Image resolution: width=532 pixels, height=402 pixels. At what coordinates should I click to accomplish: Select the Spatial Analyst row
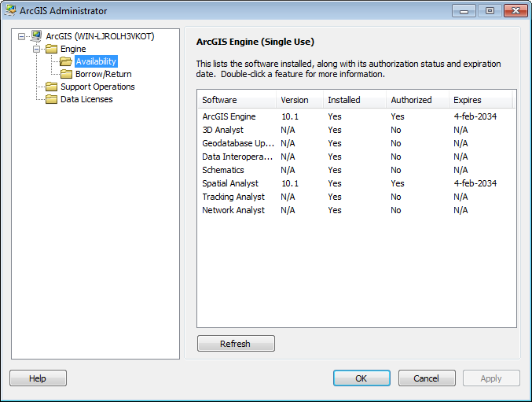coord(230,183)
